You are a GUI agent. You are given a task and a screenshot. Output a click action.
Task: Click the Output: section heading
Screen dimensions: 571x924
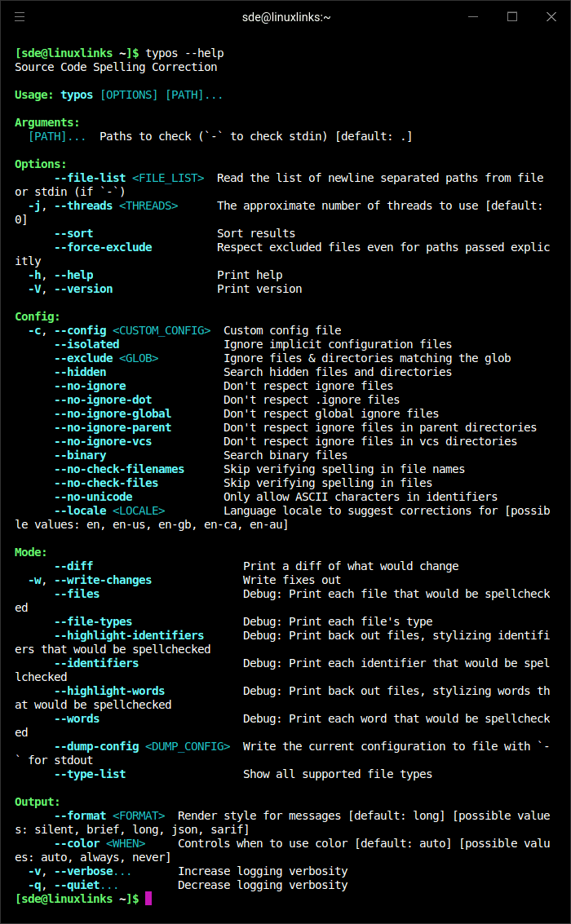coord(38,802)
